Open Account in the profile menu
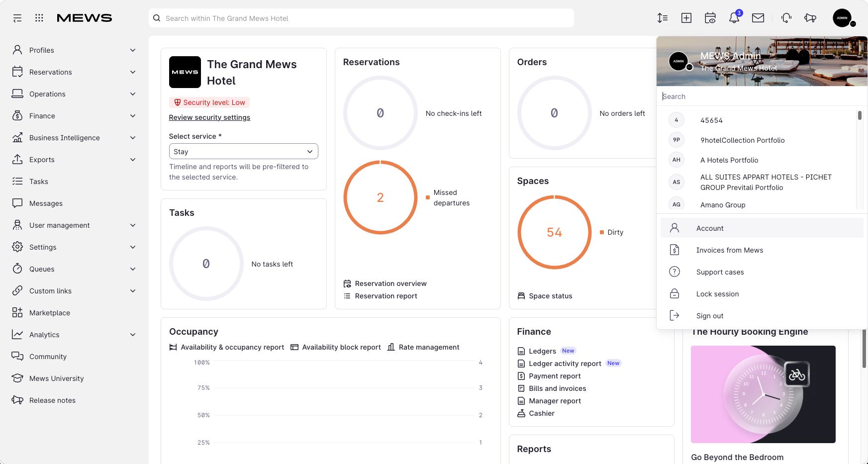This screenshot has width=868, height=464. pos(762,228)
